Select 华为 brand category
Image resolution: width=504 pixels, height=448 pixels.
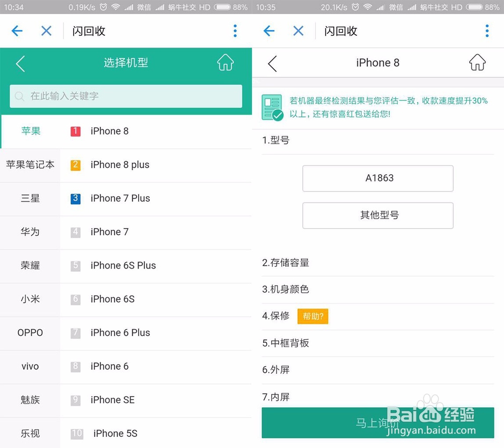[x=30, y=232]
